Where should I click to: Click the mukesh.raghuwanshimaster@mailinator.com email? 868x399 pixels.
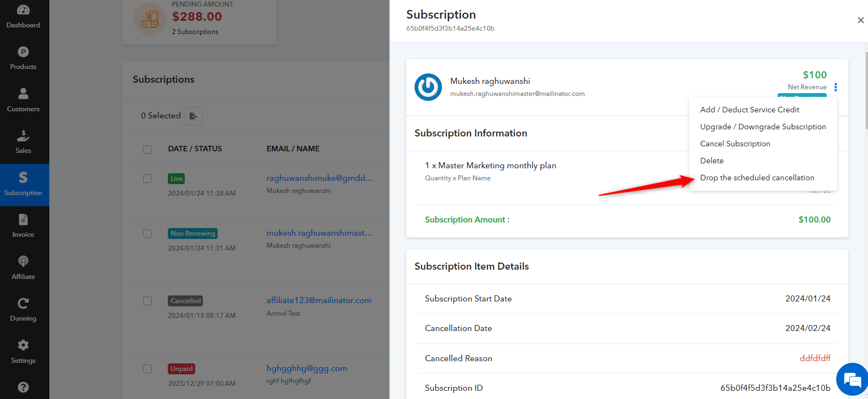(x=518, y=94)
